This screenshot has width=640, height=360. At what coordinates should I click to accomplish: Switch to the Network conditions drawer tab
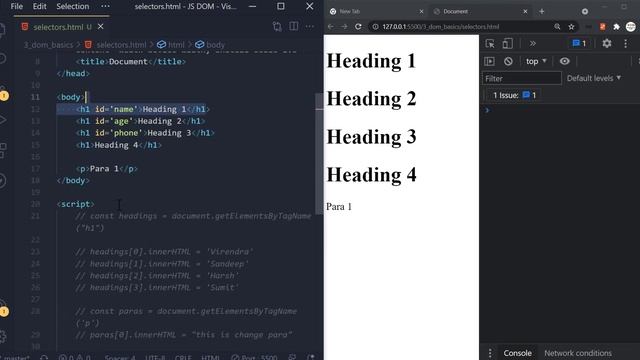(578, 353)
